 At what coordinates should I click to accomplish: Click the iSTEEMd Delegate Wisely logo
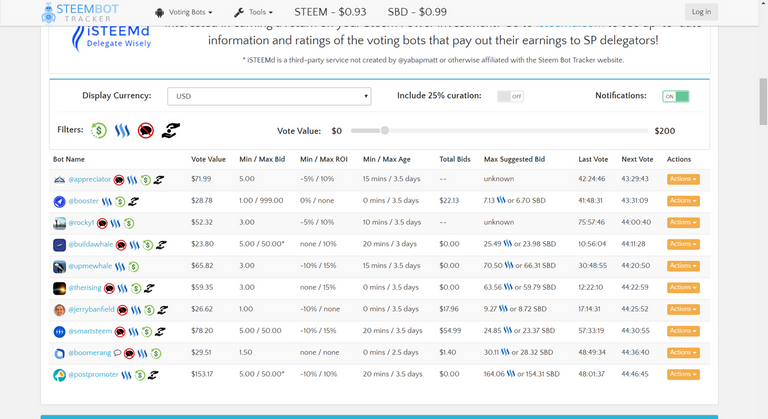click(x=112, y=38)
